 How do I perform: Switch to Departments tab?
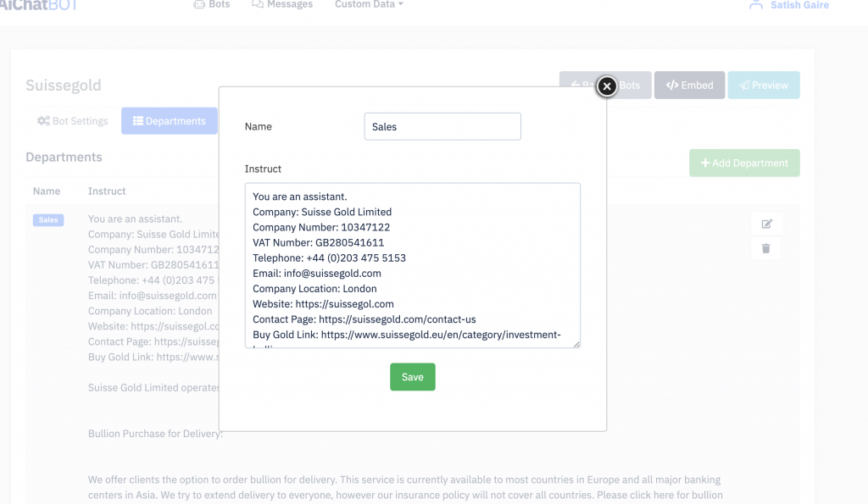coord(170,121)
